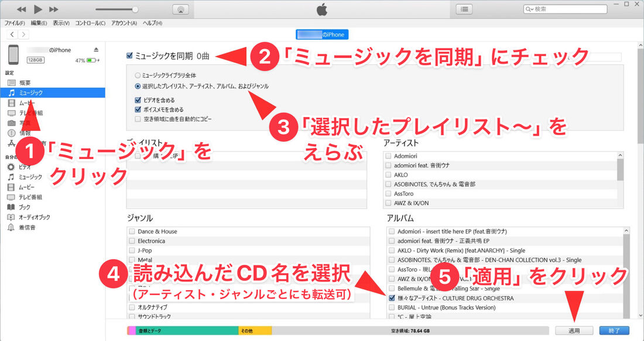Check the AWZ & IX/ON artist checkbox
The height and width of the screenshot is (341, 644).
click(x=388, y=203)
